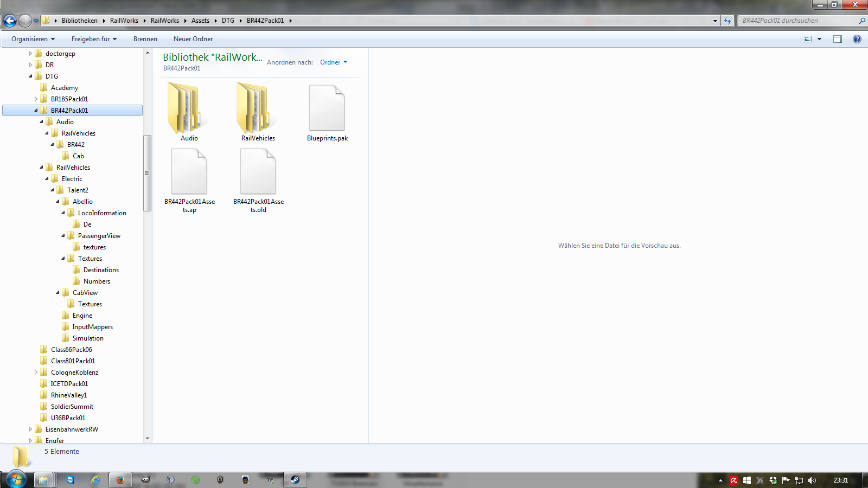The height and width of the screenshot is (488, 868).
Task: Open the volume control in system tray
Action: pos(812,480)
